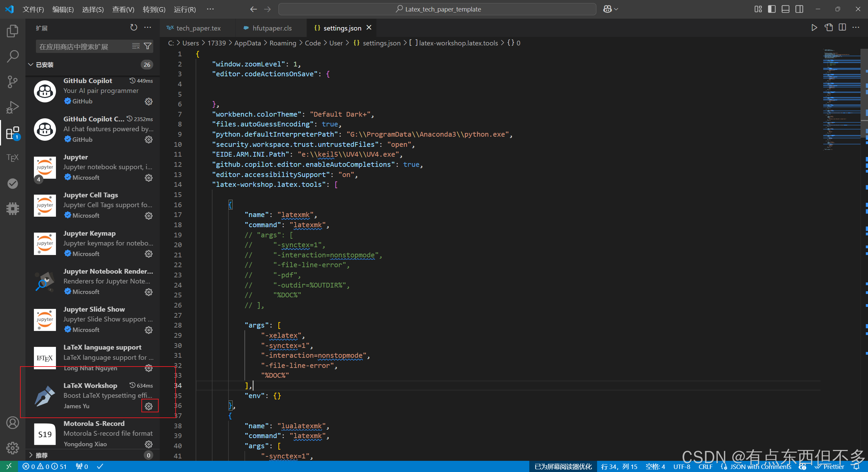Open Copilot dropdown arrow in title bar

(x=616, y=9)
